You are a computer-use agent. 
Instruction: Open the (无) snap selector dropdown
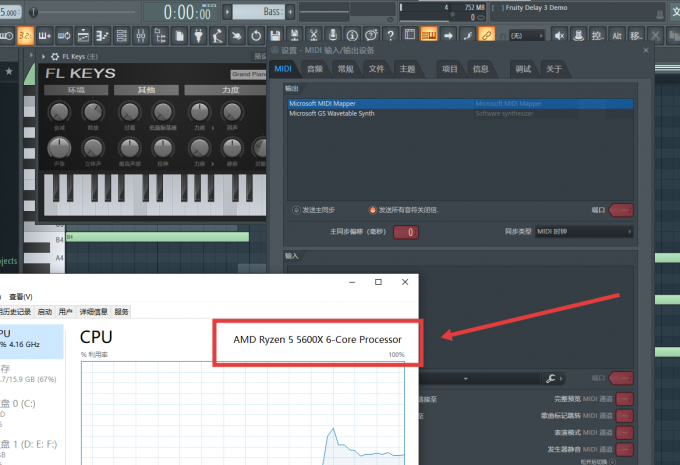(x=526, y=36)
